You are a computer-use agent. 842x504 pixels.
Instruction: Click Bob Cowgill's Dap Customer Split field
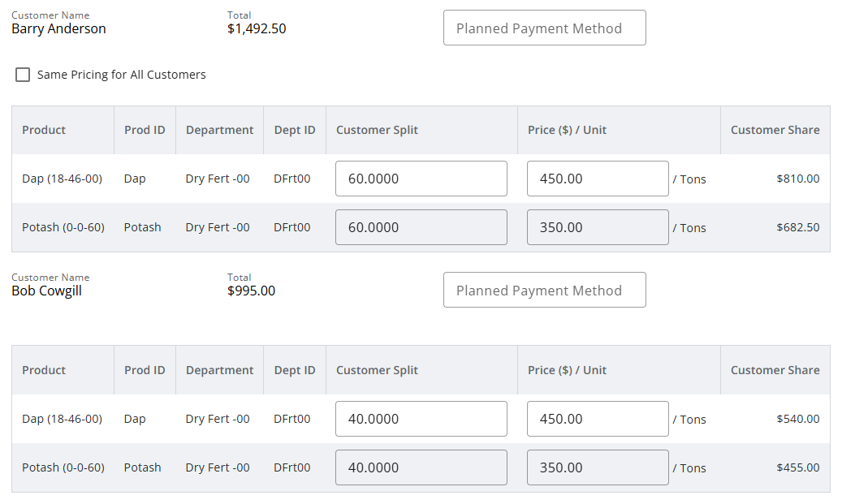(421, 419)
